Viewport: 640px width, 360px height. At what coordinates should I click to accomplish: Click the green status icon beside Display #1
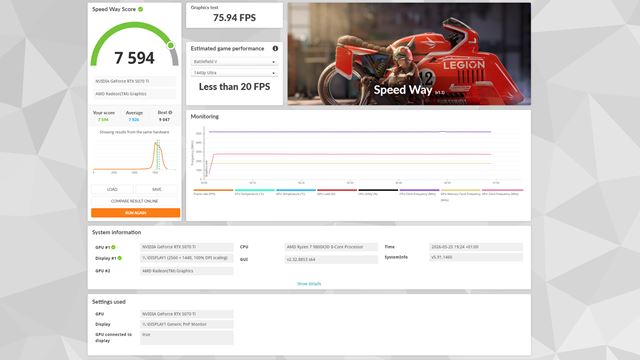pyautogui.click(x=120, y=258)
